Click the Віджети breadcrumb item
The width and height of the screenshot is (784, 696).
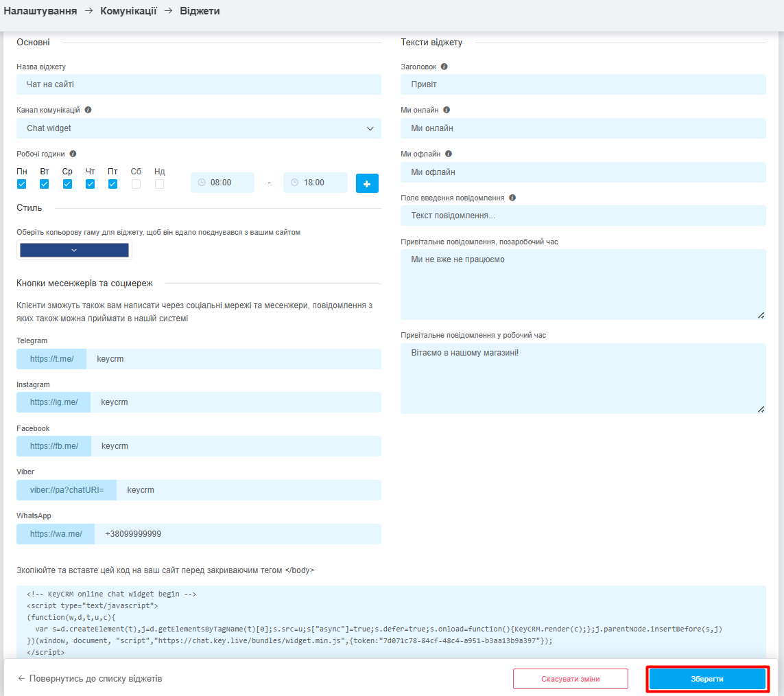[200, 11]
